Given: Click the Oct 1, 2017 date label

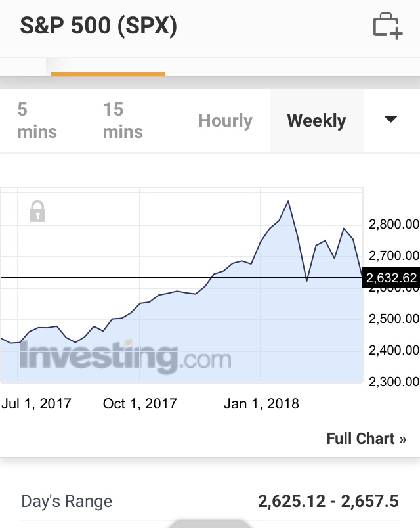Looking at the screenshot, I should pyautogui.click(x=140, y=403).
